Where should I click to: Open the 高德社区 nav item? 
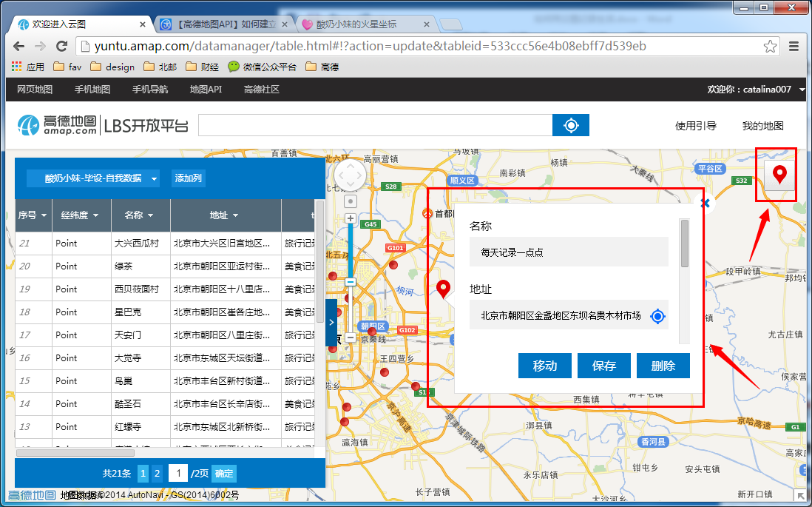262,89
